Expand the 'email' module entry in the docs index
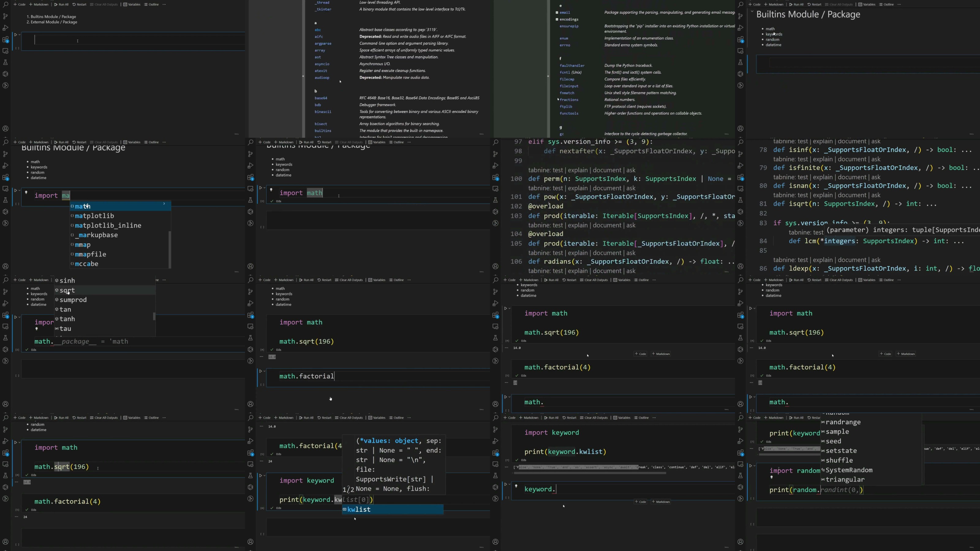980x551 pixels. 557,13
